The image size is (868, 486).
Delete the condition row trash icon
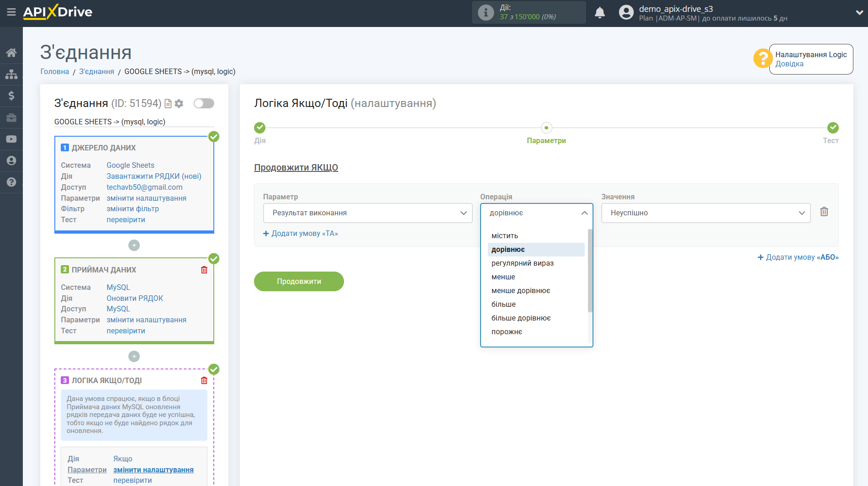824,212
